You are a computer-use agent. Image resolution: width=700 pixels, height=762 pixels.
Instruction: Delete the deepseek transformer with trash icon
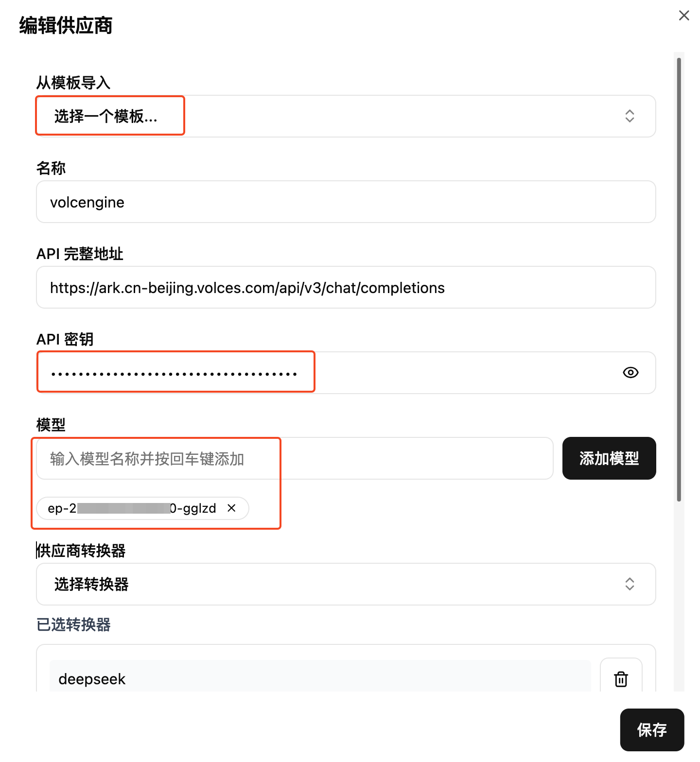[x=621, y=679]
